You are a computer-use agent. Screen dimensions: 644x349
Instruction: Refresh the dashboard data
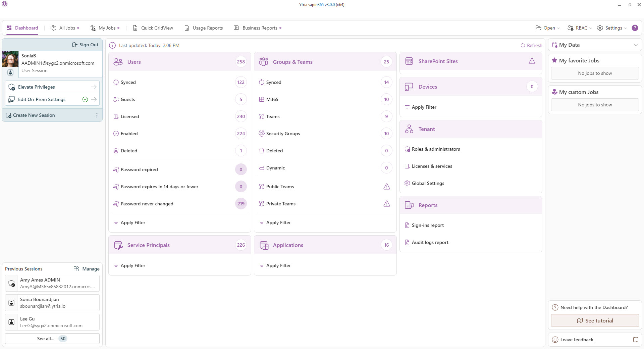tap(531, 45)
